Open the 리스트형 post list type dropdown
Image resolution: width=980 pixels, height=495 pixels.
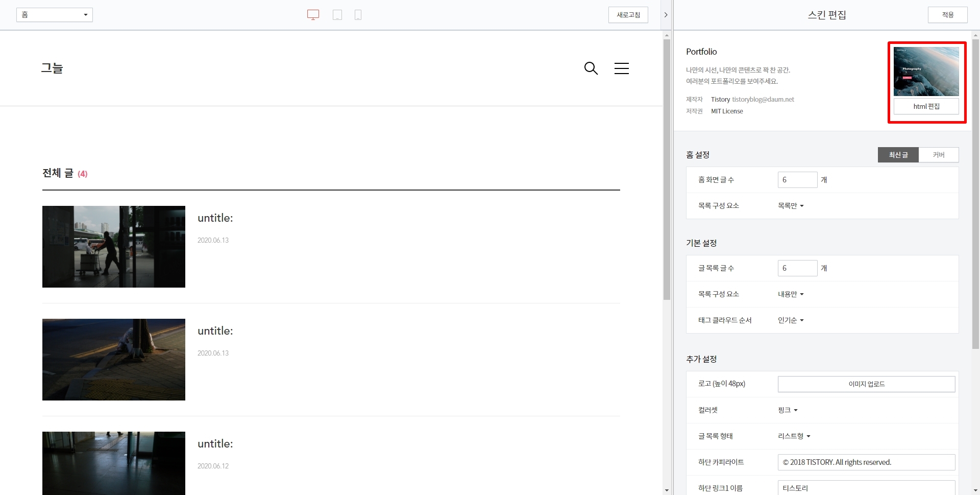(794, 436)
